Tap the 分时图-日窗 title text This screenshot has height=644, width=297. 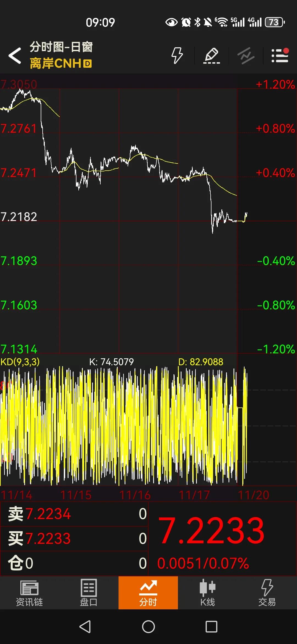click(61, 47)
